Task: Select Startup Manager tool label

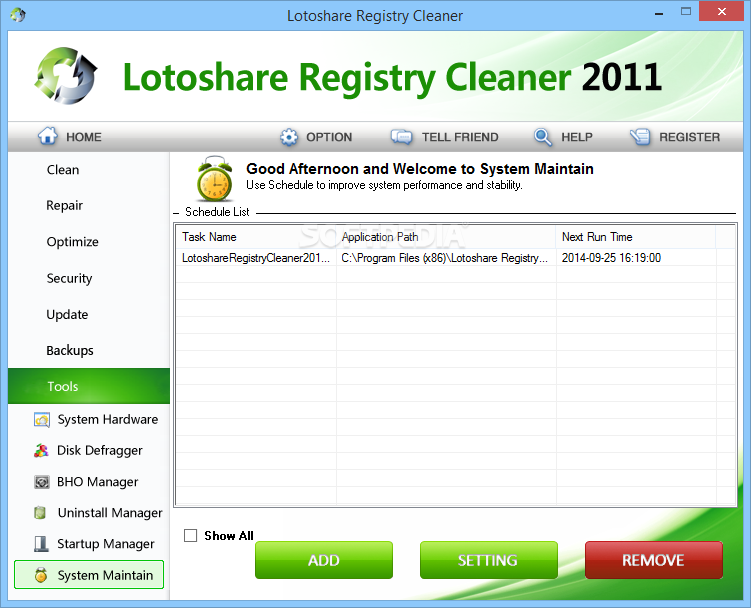Action: point(106,544)
